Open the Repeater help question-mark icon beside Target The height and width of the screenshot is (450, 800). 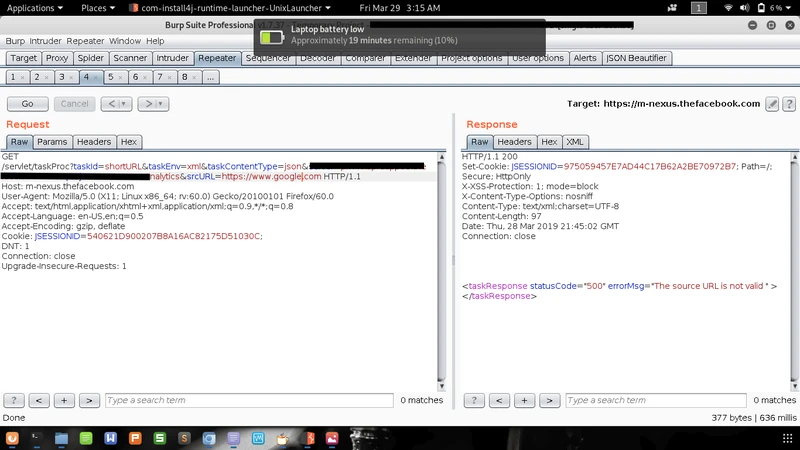(789, 104)
